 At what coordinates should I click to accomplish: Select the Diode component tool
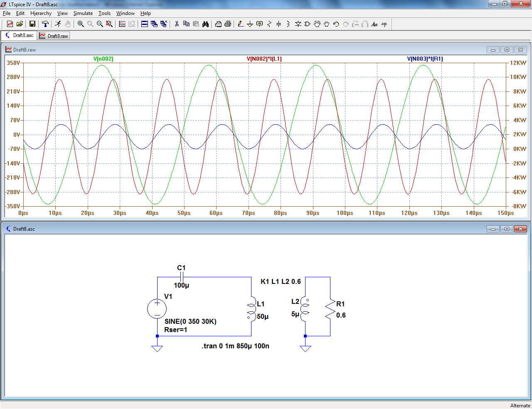(298, 24)
